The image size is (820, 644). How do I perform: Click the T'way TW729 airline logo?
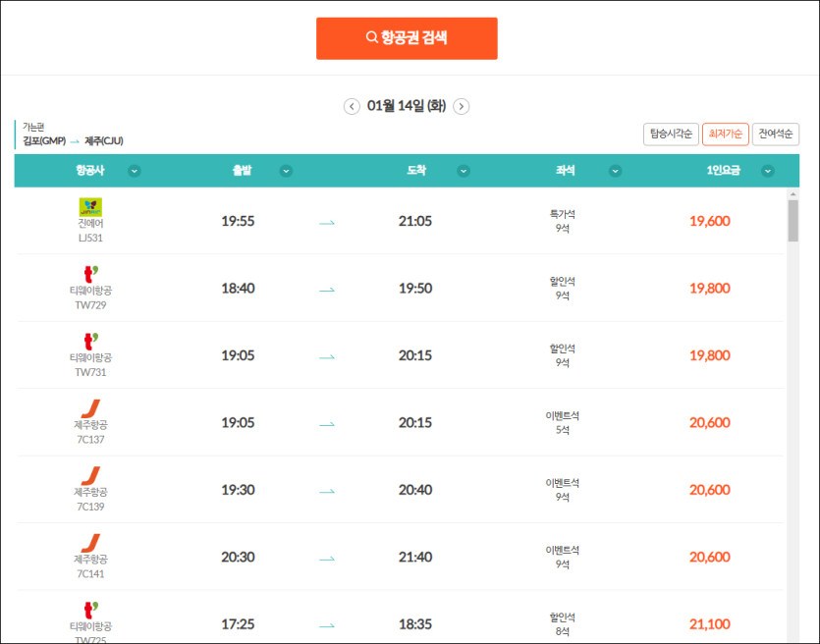point(91,274)
